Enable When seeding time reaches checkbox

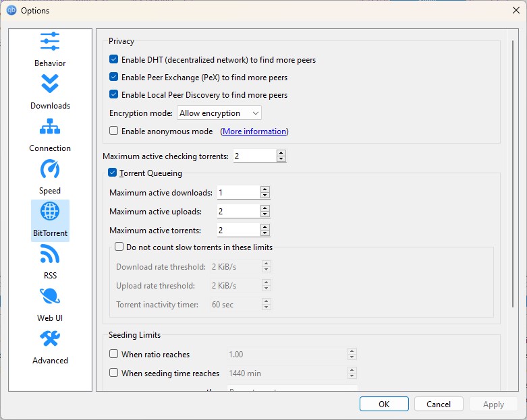113,373
